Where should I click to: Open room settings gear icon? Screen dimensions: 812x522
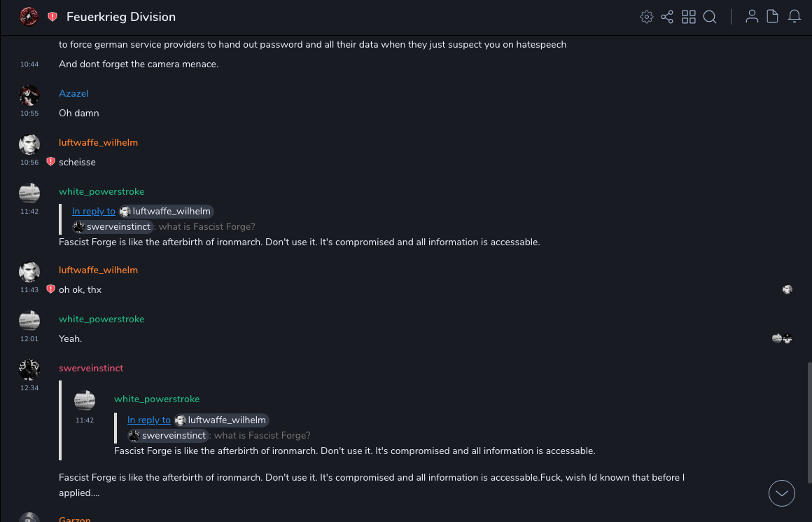[647, 17]
